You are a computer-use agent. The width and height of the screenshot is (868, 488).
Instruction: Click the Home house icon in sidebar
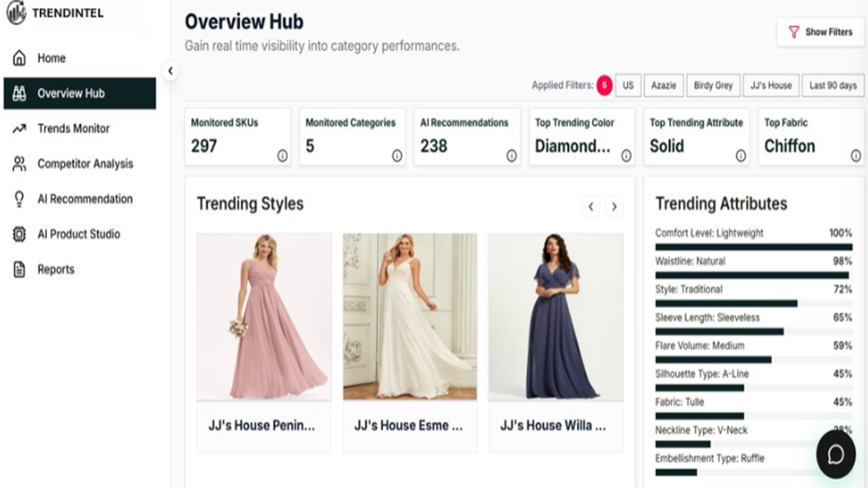pyautogui.click(x=20, y=58)
